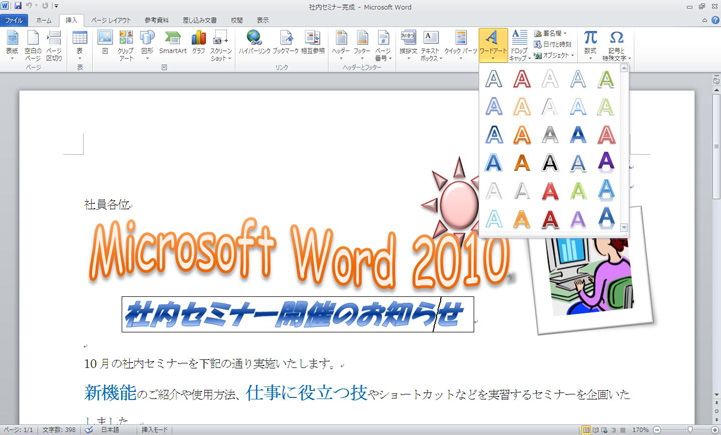
Task: Click the '日本語' language indicator
Action: 110,430
